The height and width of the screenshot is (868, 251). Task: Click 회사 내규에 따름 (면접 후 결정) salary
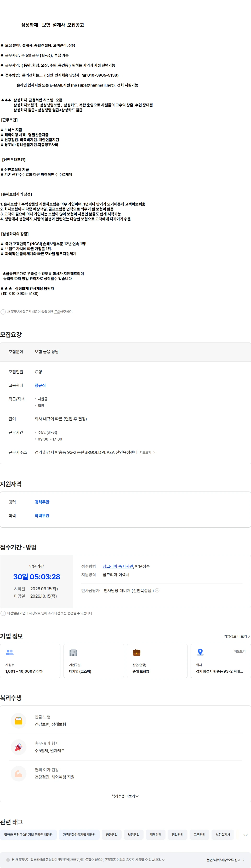click(61, 419)
